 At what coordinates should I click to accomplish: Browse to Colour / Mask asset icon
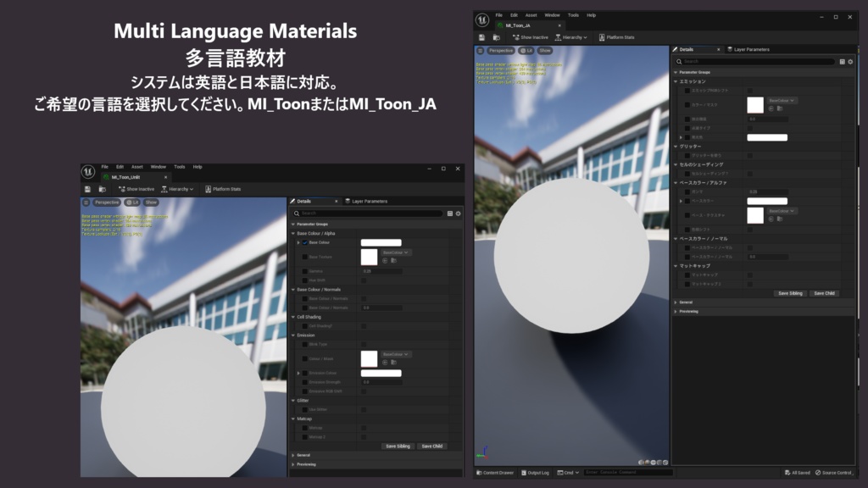pyautogui.click(x=393, y=363)
